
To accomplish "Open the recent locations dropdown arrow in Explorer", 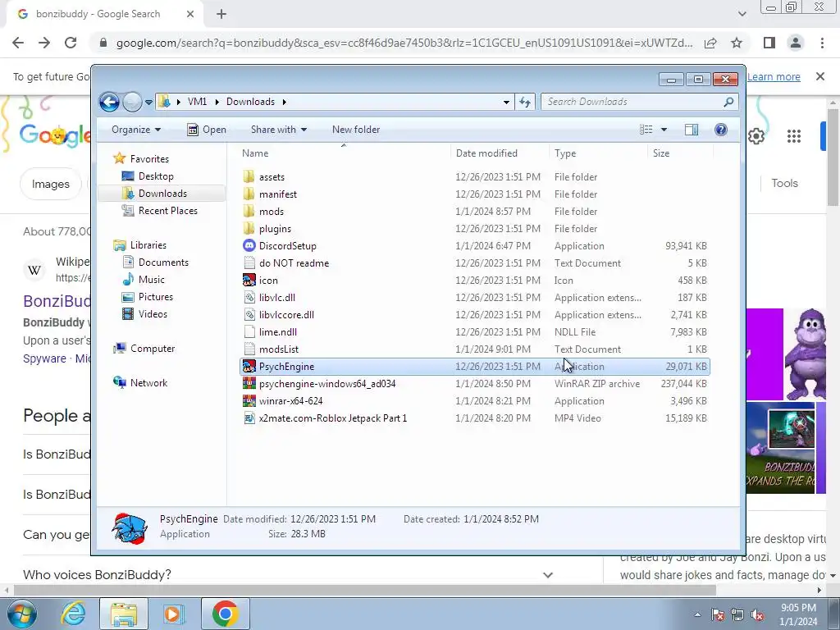I will (148, 102).
